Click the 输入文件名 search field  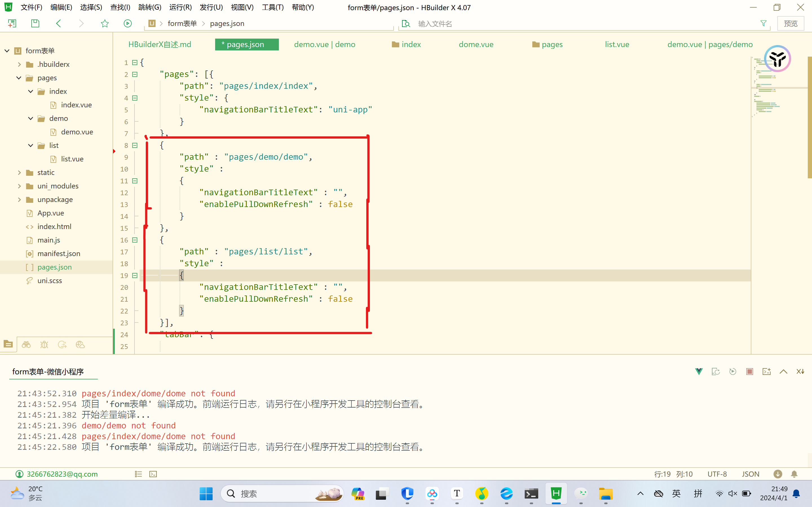click(435, 24)
